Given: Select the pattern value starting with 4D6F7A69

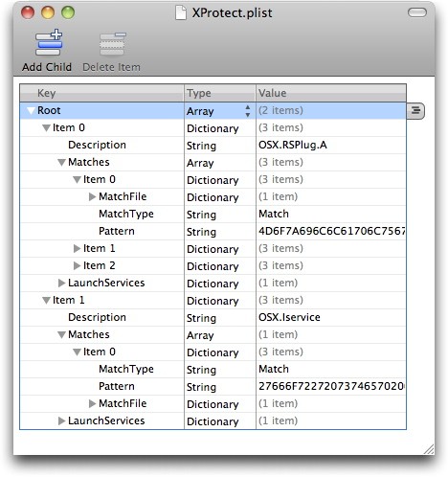Looking at the screenshot, I should 331,231.
